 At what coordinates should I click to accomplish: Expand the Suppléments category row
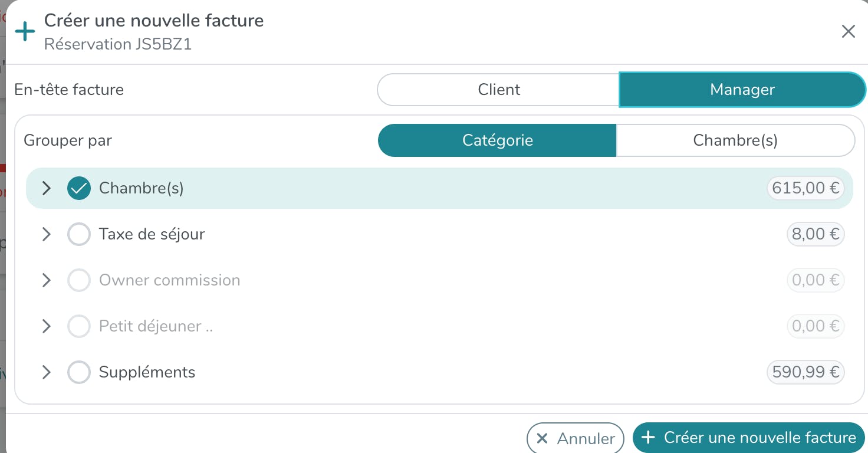[47, 372]
